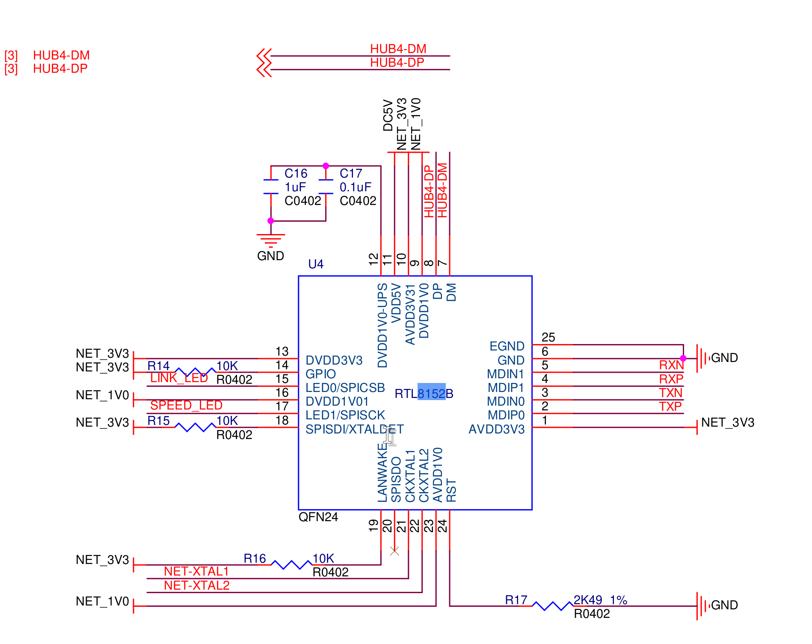
Task: Click the C16 capacitor plate symbol
Action: [271, 187]
